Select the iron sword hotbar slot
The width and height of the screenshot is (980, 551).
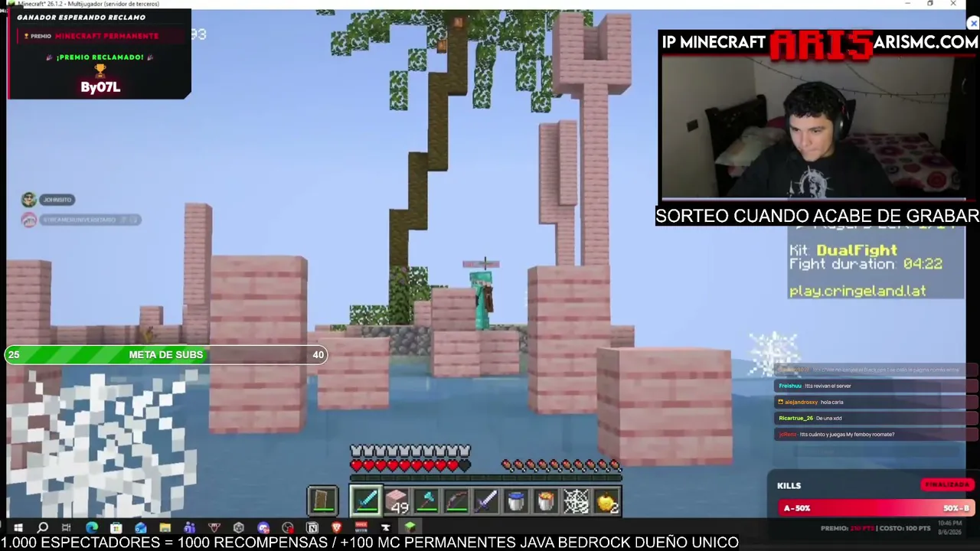[486, 501]
